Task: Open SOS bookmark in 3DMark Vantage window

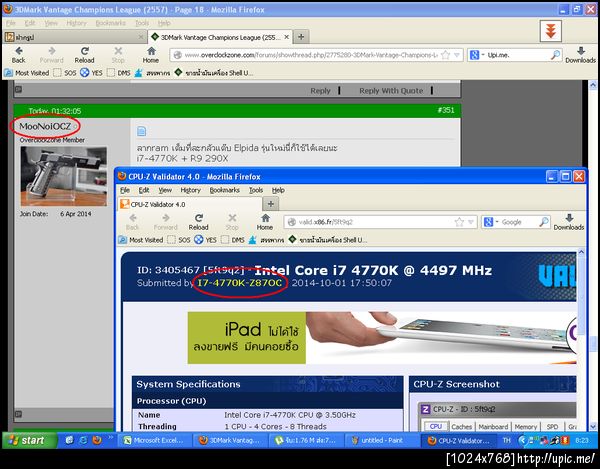Action: click(65, 73)
